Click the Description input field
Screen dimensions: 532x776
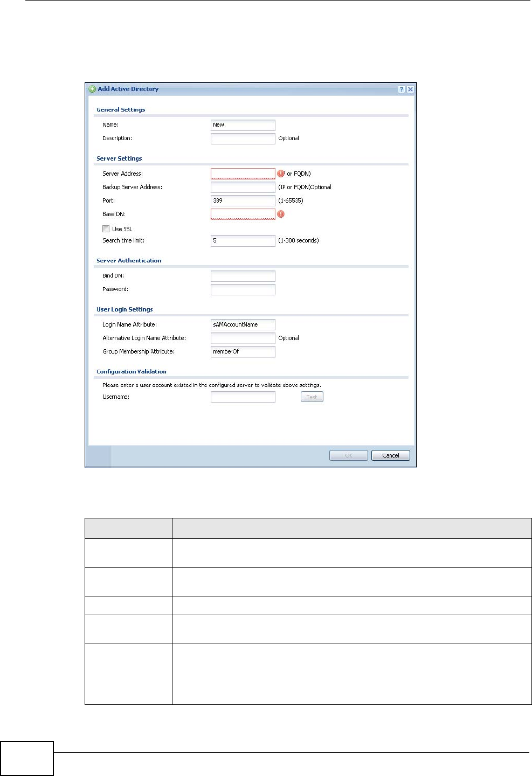[243, 138]
